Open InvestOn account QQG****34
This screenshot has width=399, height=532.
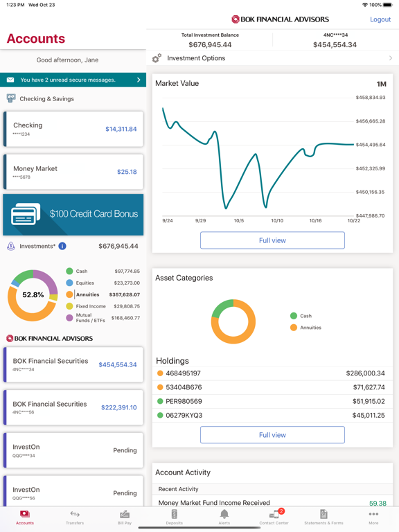tap(73, 450)
